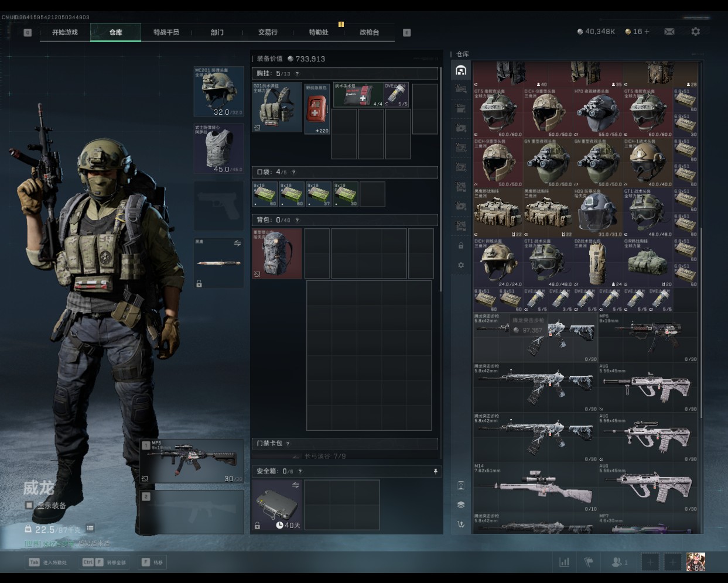Image resolution: width=728 pixels, height=583 pixels.
Task: Select the equipped armor vest 45.0 slot
Action: 218,148
